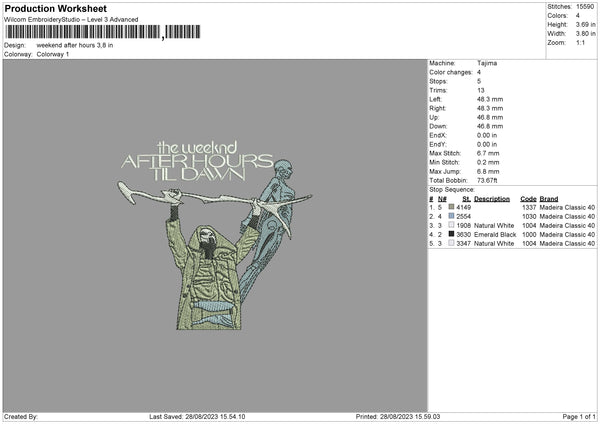The width and height of the screenshot is (600, 424).
Task: Click the 3347 Natural White swatch
Action: [x=452, y=243]
